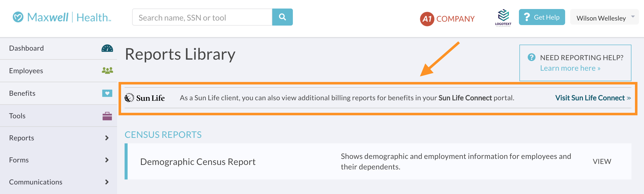Open the Wilson Wellesley user dropdown
Viewport: 644px width, 194px height.
pos(604,18)
